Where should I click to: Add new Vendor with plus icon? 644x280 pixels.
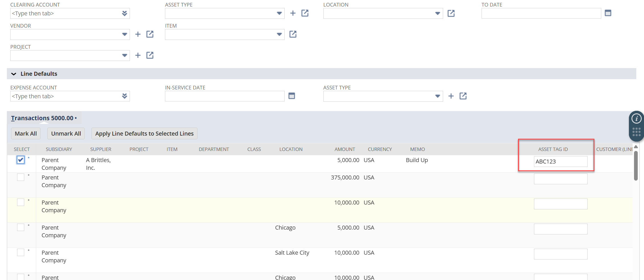click(138, 34)
